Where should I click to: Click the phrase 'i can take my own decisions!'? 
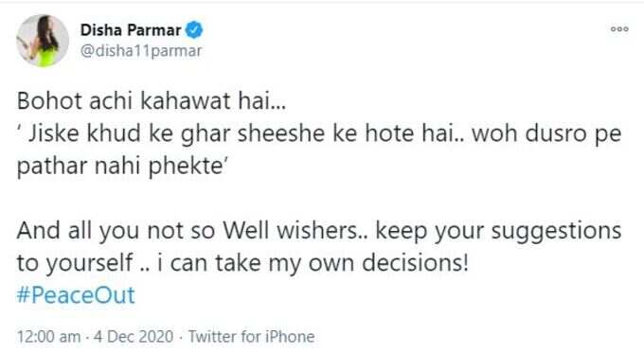[x=313, y=263]
